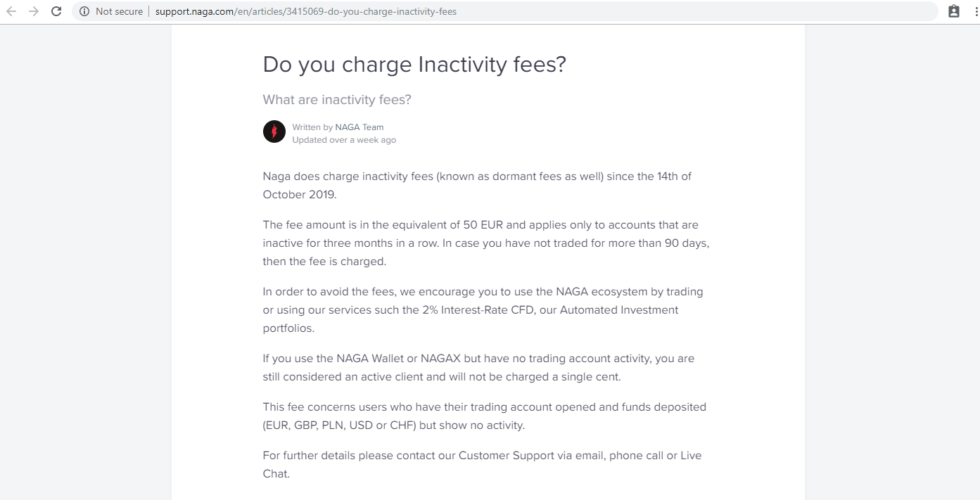Focus the support.naga.com address bar URL
The height and width of the screenshot is (500, 980).
click(306, 11)
